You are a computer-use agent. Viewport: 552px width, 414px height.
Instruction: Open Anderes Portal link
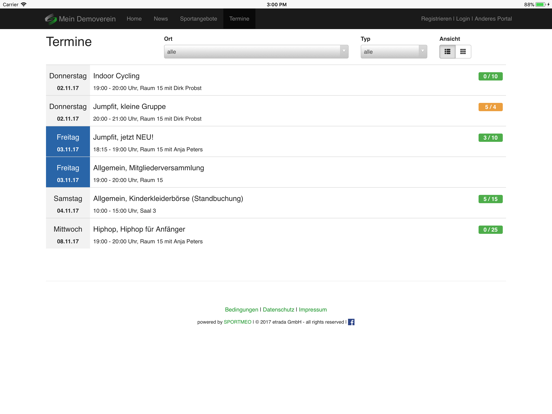tap(493, 19)
